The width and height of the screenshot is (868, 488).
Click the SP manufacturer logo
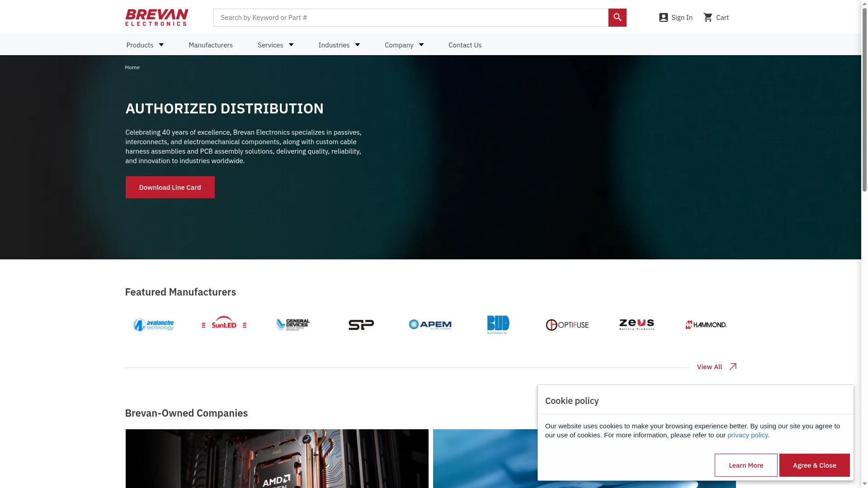361,325
